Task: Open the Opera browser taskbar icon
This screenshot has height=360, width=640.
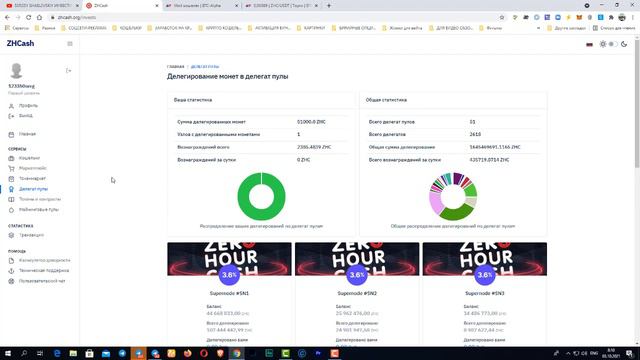Action: (204, 353)
